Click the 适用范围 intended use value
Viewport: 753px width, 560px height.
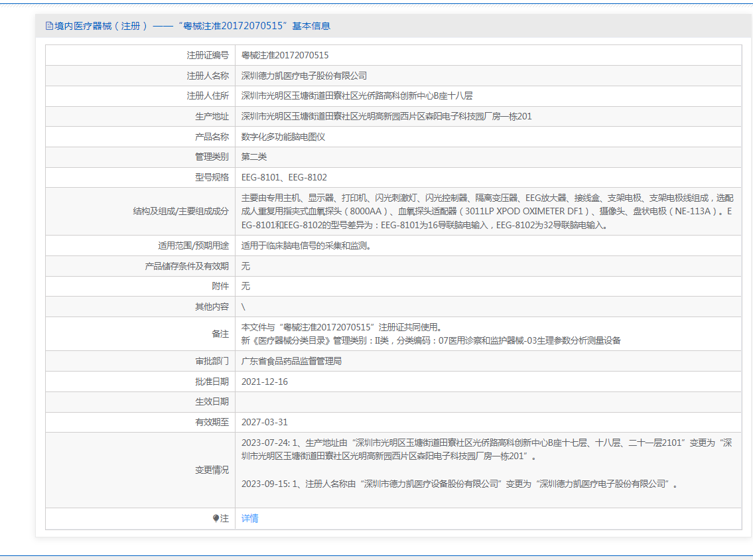tap(306, 245)
